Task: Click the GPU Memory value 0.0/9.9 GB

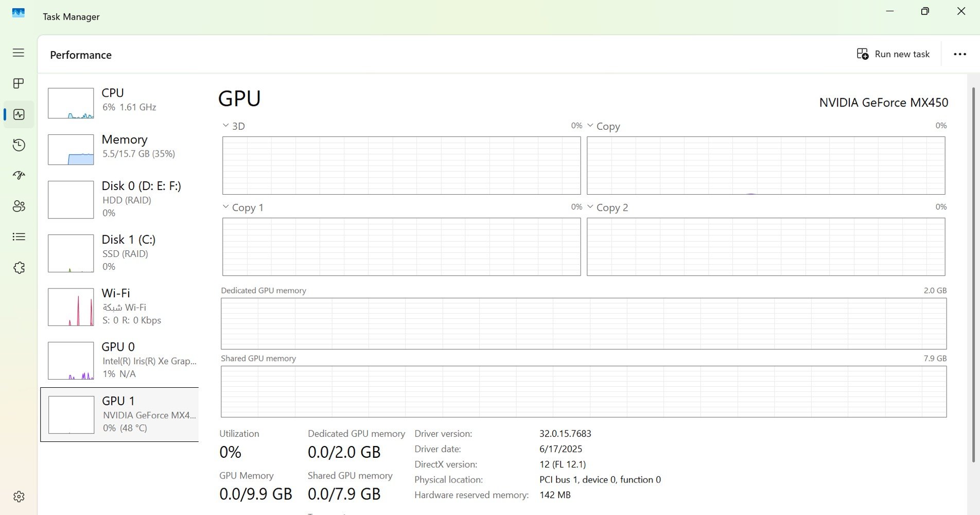Action: pos(256,494)
